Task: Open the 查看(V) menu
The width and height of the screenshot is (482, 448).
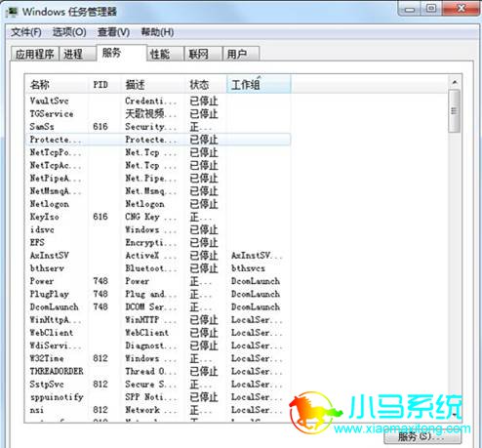Action: coord(113,32)
